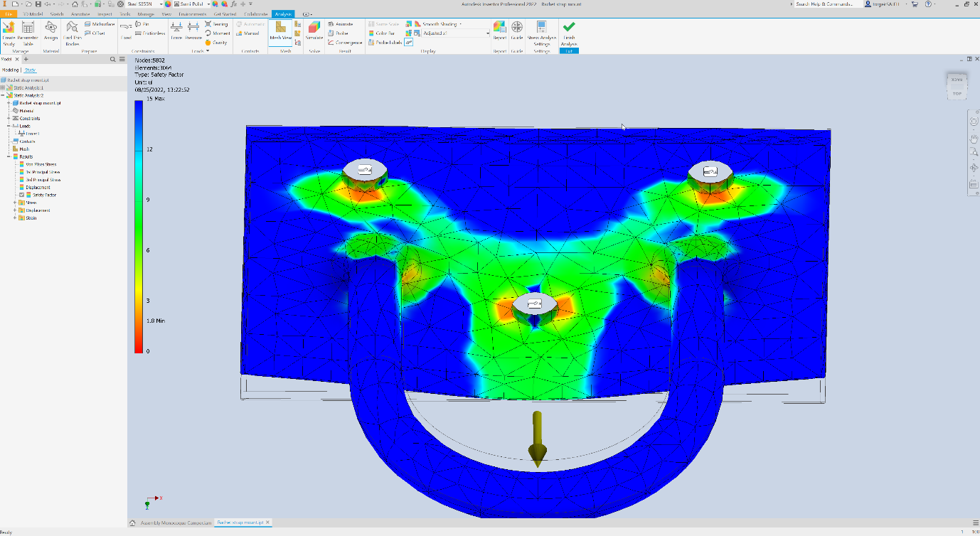Switch to the Environments tab
Viewport: 980px width, 536px height.
point(192,14)
